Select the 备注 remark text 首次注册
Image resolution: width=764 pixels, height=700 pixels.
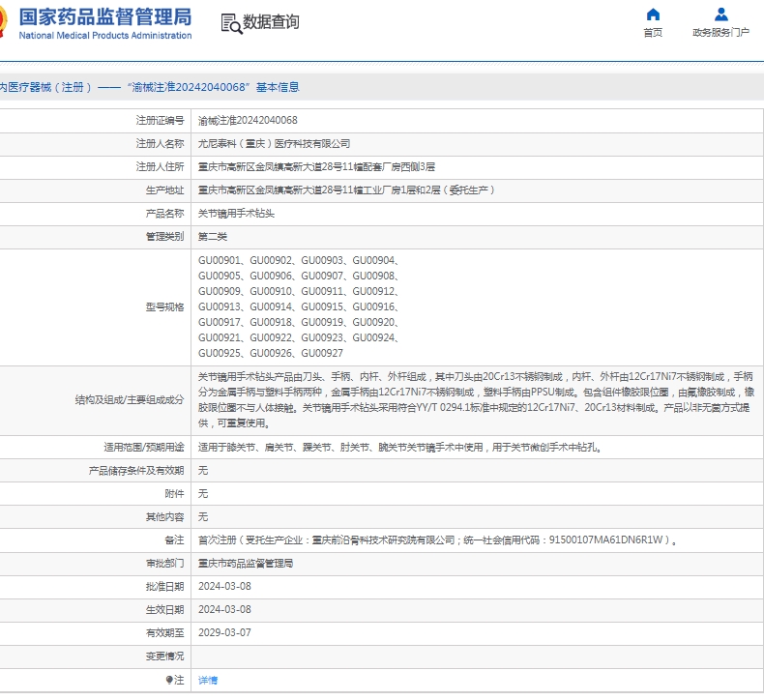437,540
